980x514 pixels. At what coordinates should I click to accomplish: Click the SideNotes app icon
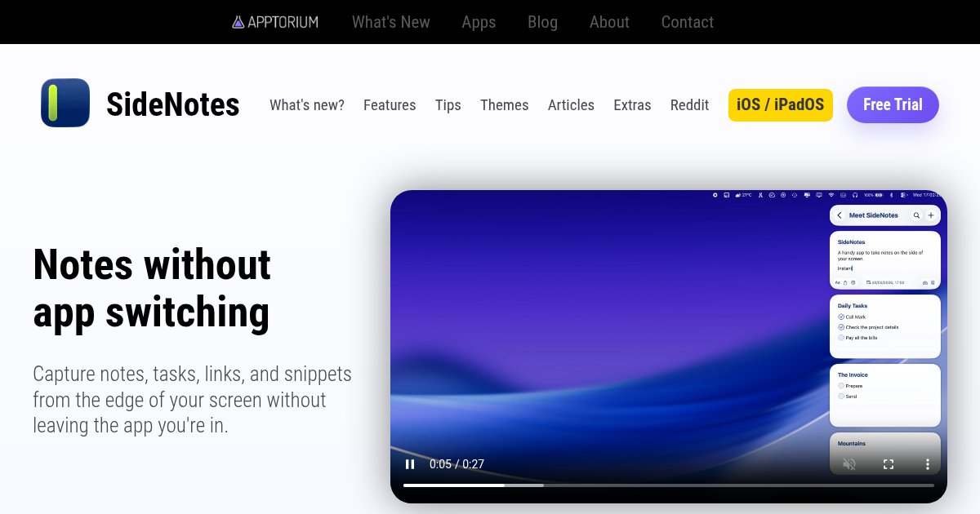point(65,103)
